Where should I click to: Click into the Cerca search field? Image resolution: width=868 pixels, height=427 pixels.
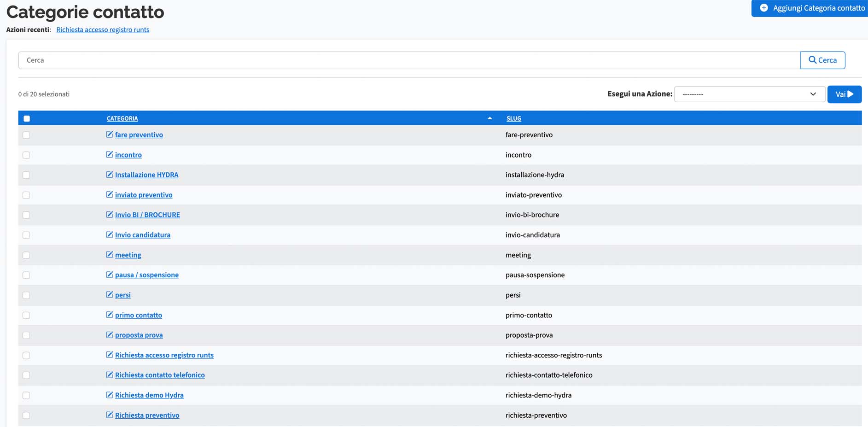(x=409, y=60)
